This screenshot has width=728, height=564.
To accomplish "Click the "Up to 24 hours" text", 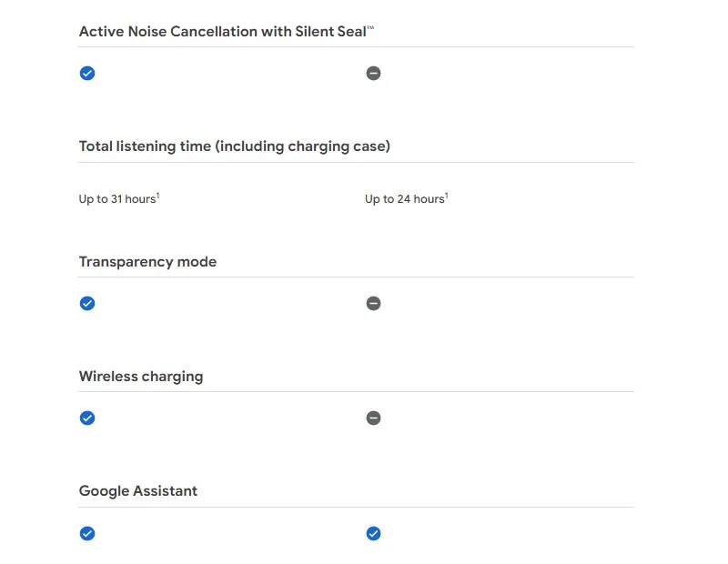I will point(404,199).
